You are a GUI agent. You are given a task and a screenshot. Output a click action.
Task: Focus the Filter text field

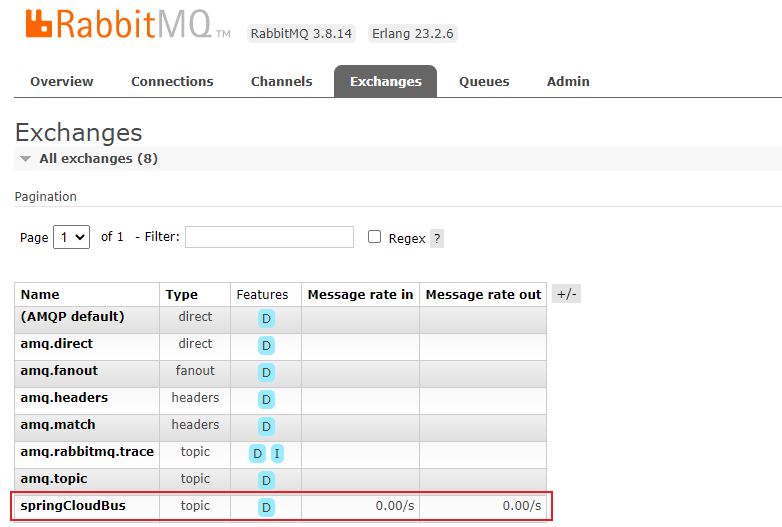tap(269, 237)
